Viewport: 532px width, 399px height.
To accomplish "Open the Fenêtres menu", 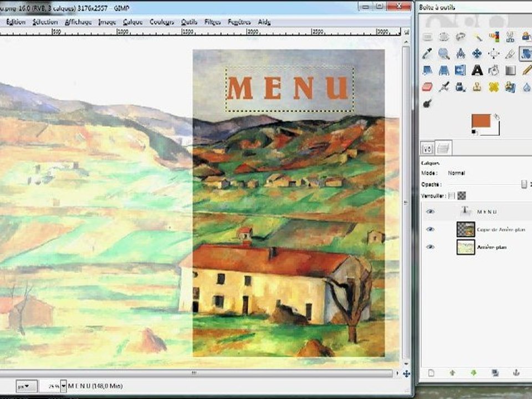I will click(239, 22).
